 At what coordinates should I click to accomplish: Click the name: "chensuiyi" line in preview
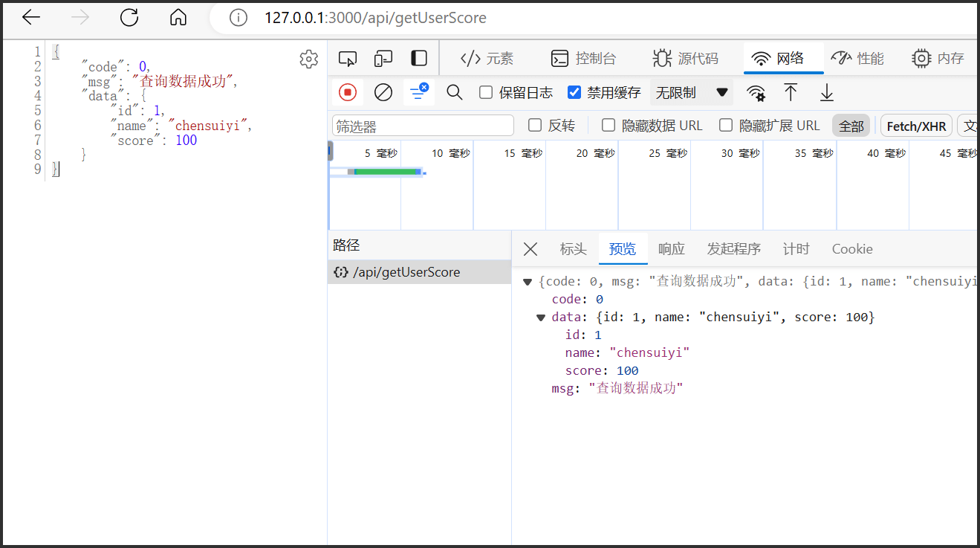click(x=627, y=353)
